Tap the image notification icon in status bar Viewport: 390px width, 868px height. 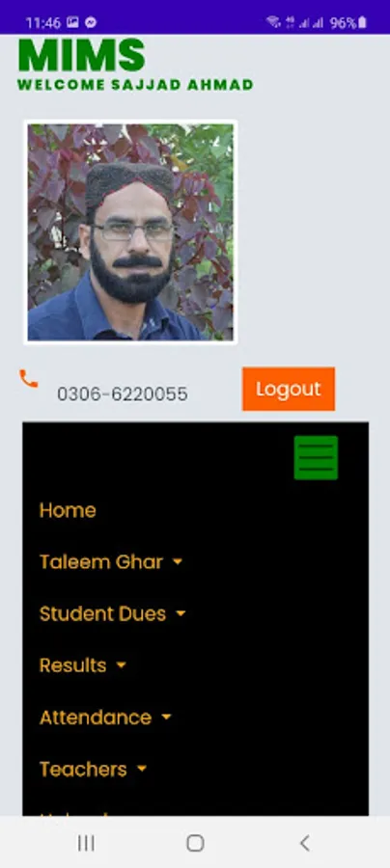click(72, 22)
